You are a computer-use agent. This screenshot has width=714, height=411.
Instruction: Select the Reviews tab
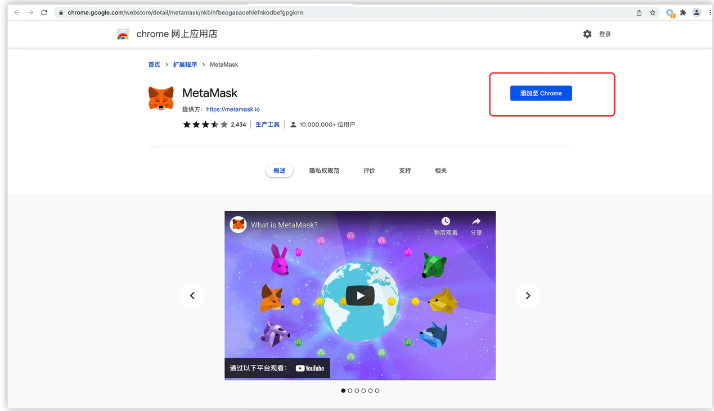[x=369, y=171]
